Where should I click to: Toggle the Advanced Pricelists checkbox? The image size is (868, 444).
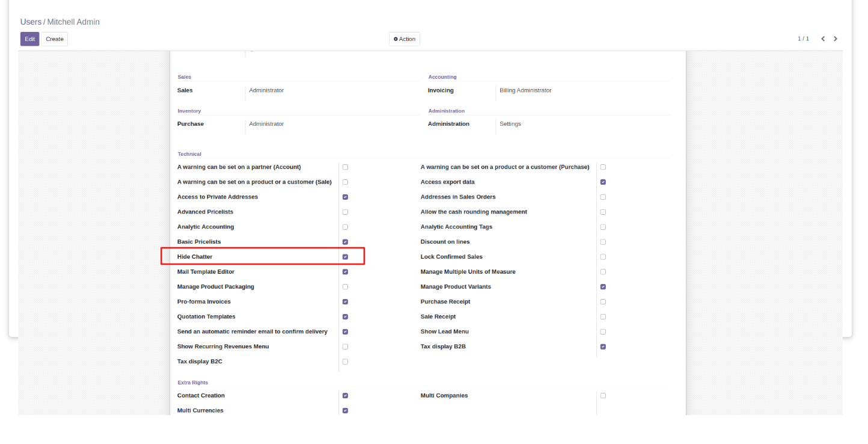[345, 212]
